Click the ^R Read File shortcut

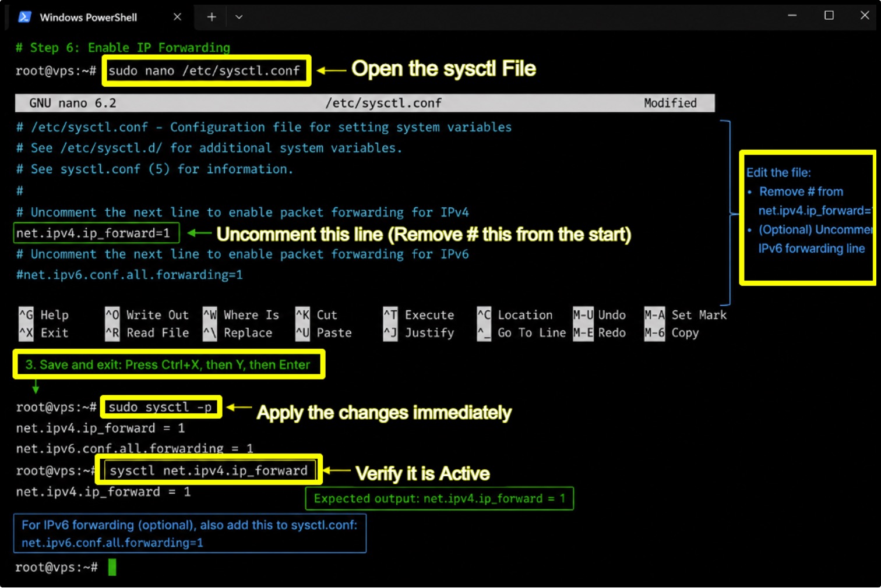tap(147, 333)
